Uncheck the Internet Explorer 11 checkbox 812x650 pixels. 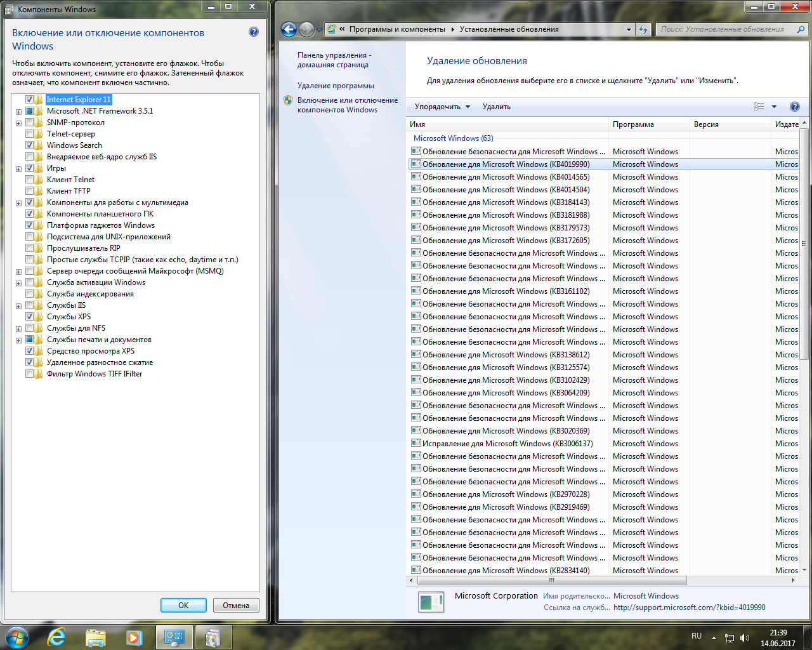click(29, 100)
